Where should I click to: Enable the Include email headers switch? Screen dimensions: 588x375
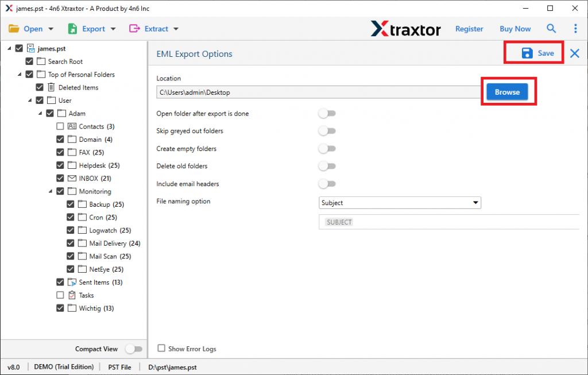click(327, 184)
